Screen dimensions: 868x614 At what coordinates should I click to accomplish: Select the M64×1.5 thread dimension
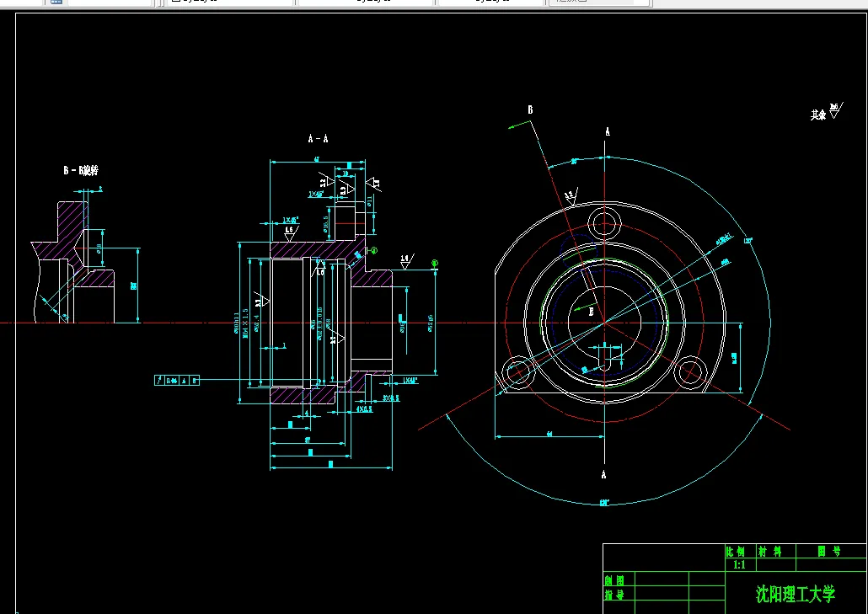point(245,323)
